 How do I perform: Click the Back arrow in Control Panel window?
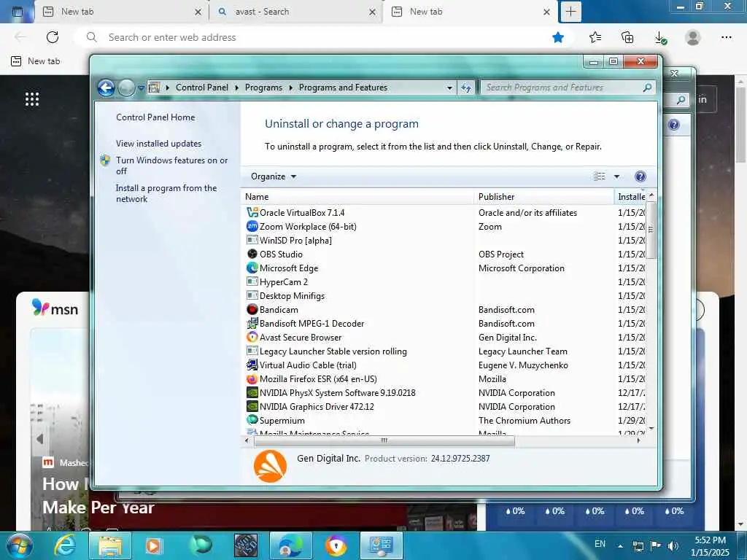pos(106,87)
